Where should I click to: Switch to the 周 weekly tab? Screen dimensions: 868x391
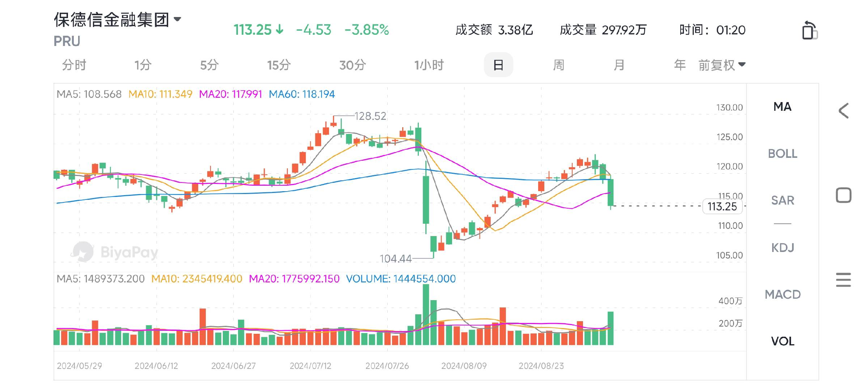click(558, 65)
